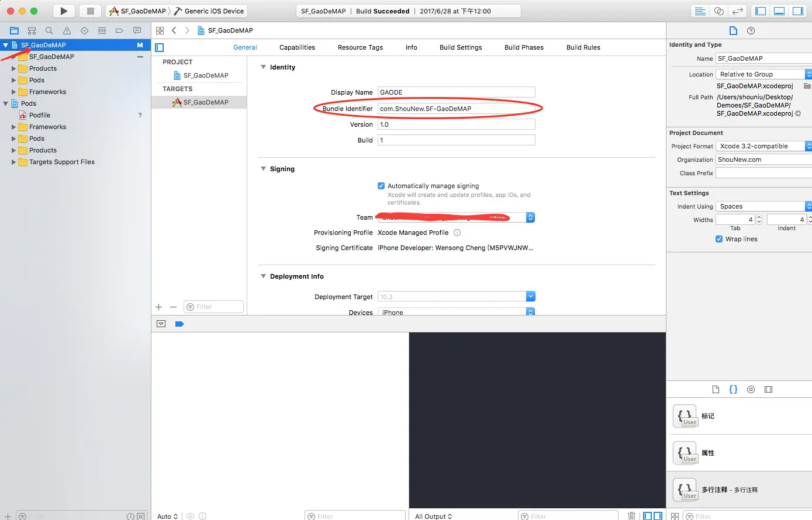Select SF_GaoDeMAP under TARGETS

[199, 102]
